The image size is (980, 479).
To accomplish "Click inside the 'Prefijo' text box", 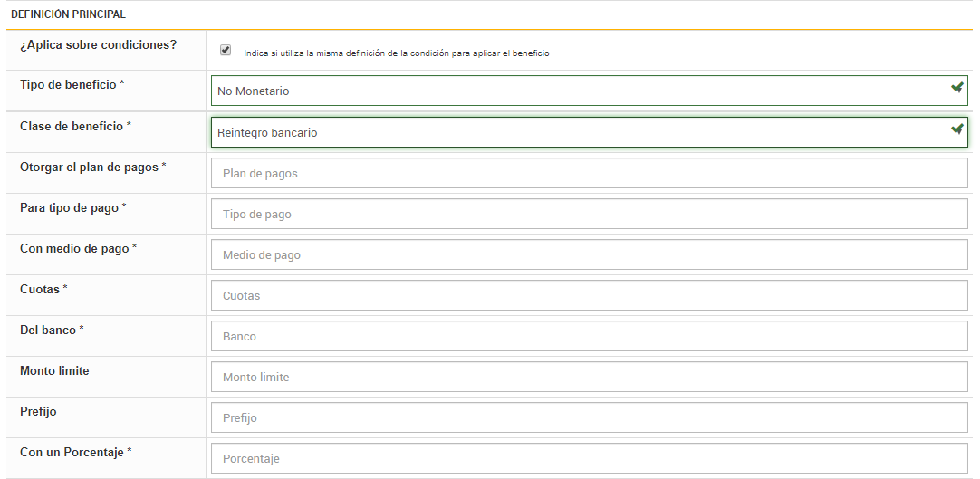I will (x=589, y=418).
